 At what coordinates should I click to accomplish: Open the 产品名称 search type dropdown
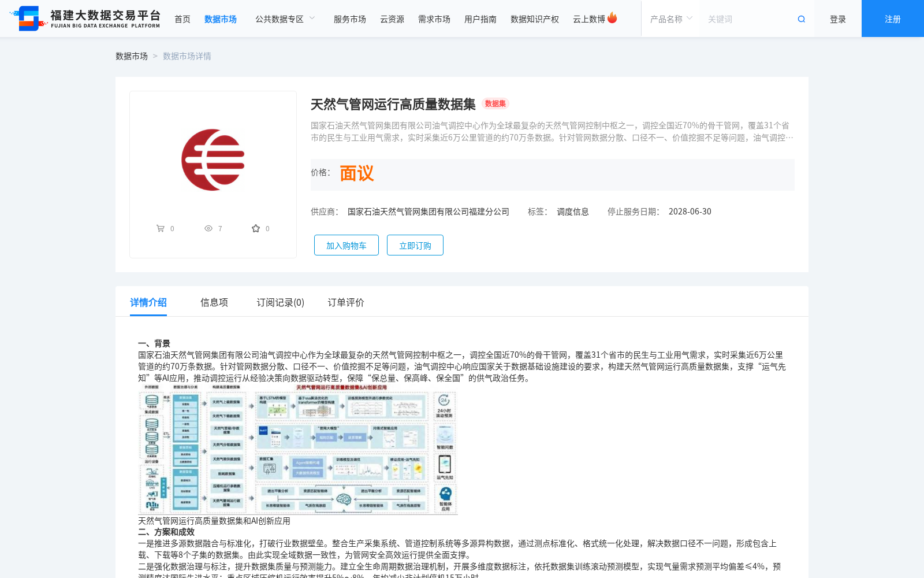670,19
